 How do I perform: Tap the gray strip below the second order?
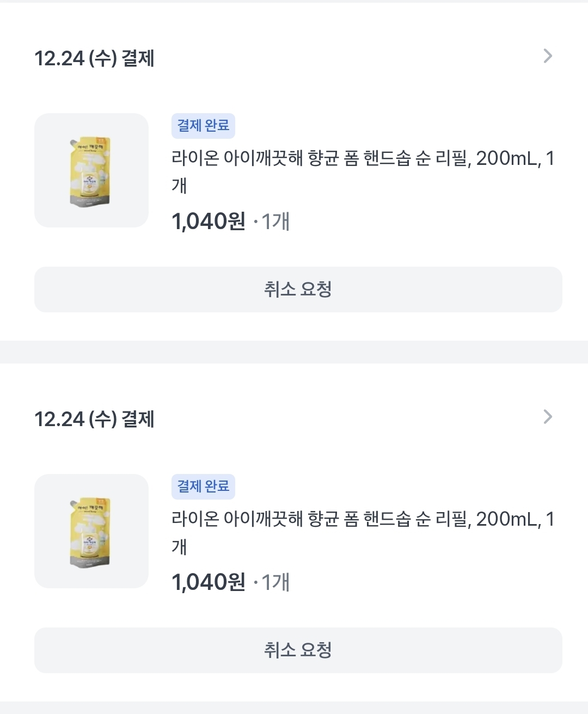point(294,708)
